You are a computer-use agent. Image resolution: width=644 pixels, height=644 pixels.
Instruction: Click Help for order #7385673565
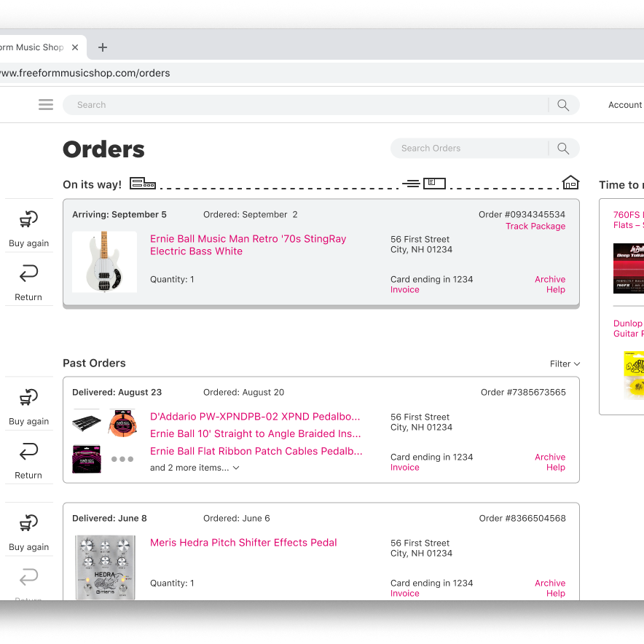pyautogui.click(x=556, y=468)
